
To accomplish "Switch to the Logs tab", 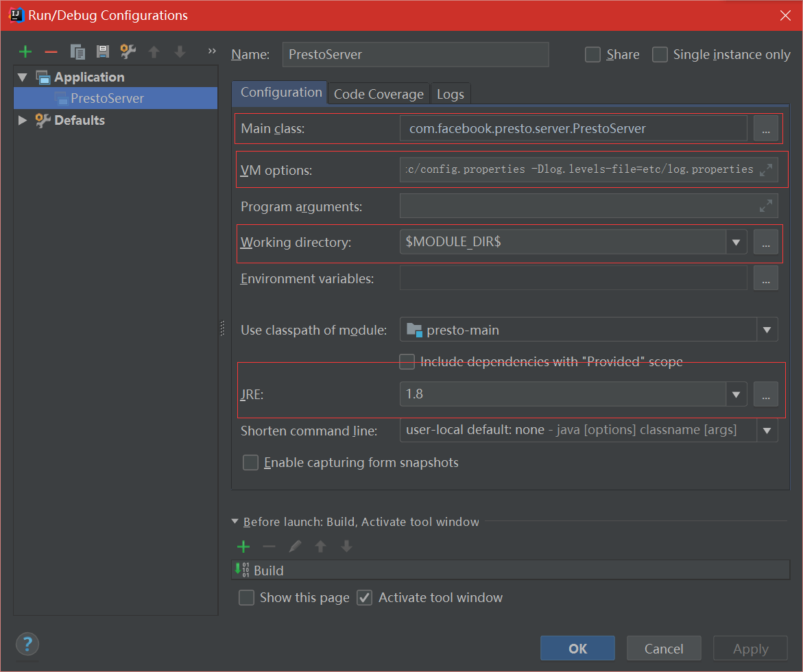I will click(450, 94).
